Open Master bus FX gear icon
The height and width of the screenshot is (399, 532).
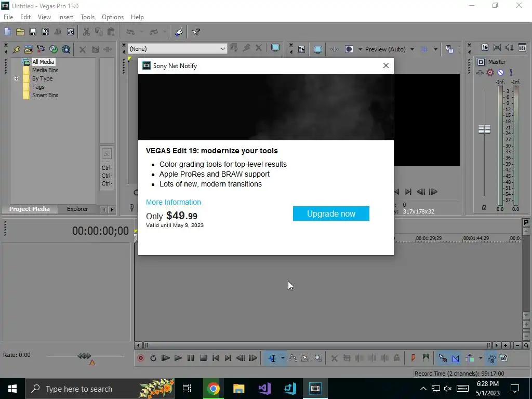(490, 72)
